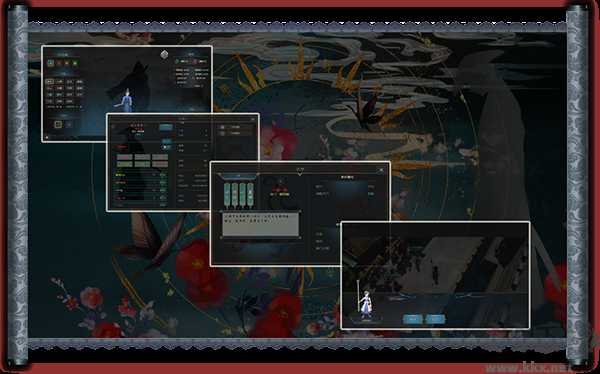Select the highlighted first trait tag in grid
This screenshot has width=600, height=374.
[x=50, y=82]
